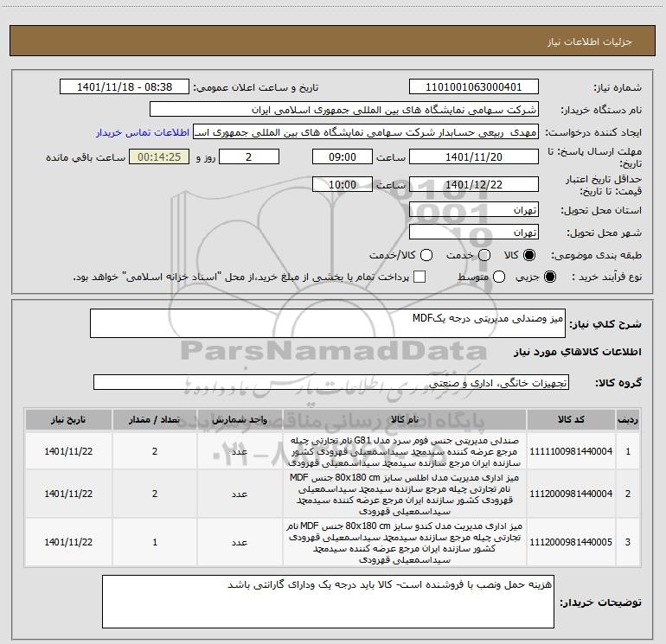This screenshot has width=666, height=644.
Task: Click the اطلاعات کالاهای مورد نیاز section heading
Action: [577, 352]
